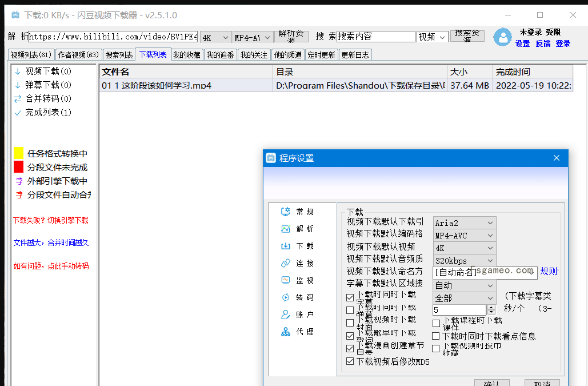Open the 自动 subtitle region dropdown
Screen dimensions: 588x386
coord(465,285)
